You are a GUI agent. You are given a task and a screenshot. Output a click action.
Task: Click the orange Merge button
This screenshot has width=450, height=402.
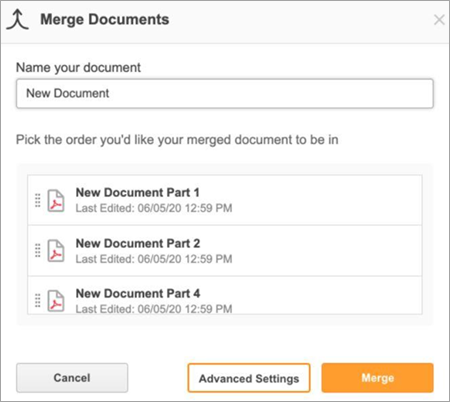click(378, 378)
